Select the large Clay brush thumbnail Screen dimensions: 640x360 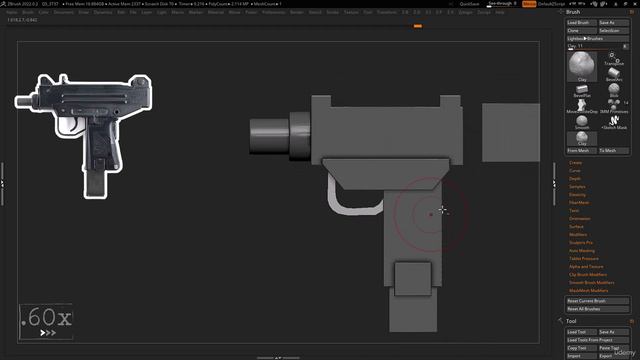click(x=582, y=67)
